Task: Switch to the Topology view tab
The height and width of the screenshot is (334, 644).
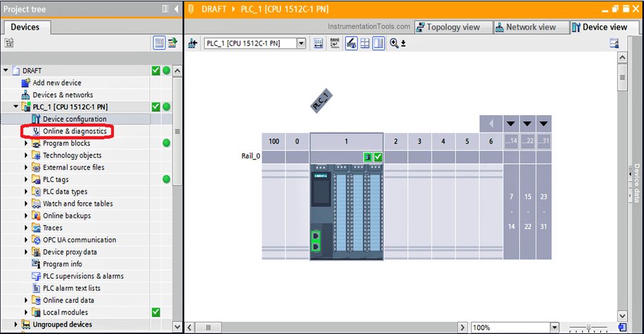Action: [x=453, y=27]
